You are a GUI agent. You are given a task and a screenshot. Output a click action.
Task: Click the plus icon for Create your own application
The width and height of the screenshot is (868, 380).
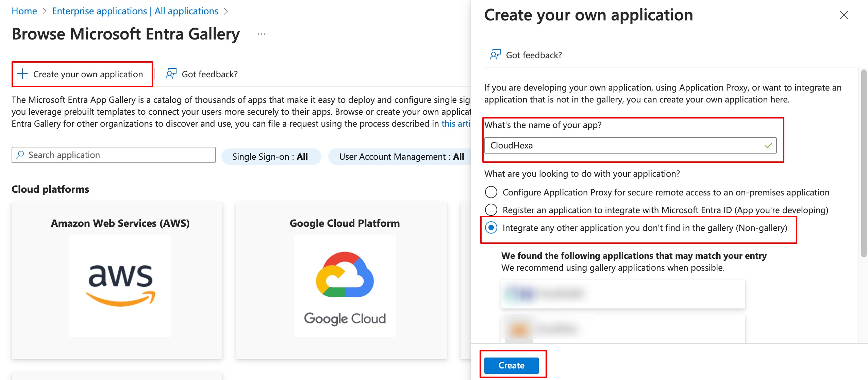click(x=22, y=74)
